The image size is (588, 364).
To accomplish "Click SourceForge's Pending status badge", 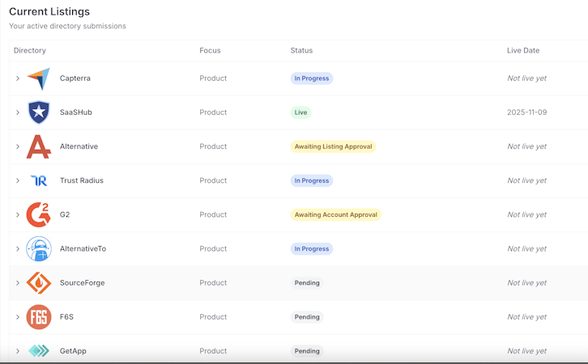I will (x=307, y=283).
